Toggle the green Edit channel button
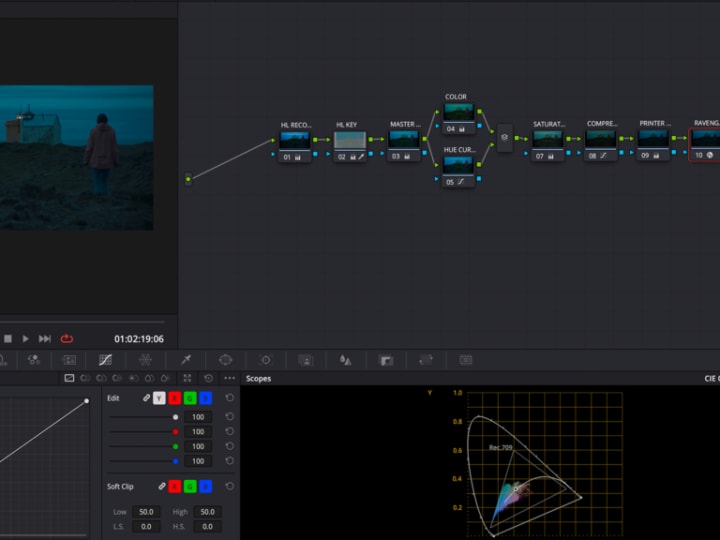 [x=190, y=398]
